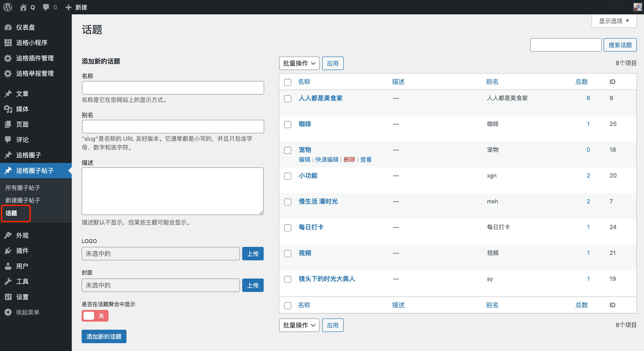Open the top 批量操作 dropdown
Viewport: 644px width, 351px height.
[x=299, y=63]
